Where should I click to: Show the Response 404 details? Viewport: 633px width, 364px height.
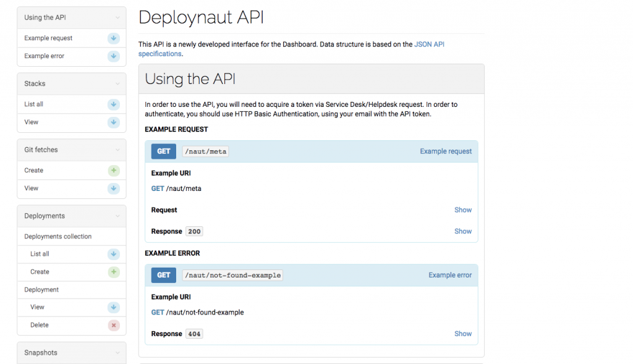point(462,334)
